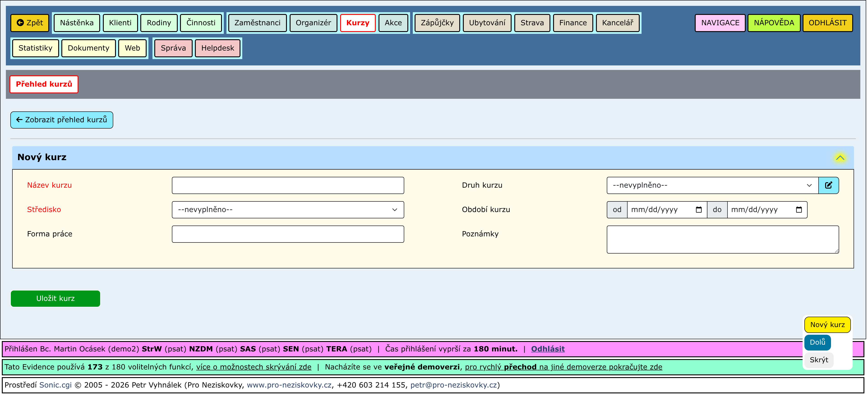Open calendar picker for 'od' date

click(699, 210)
